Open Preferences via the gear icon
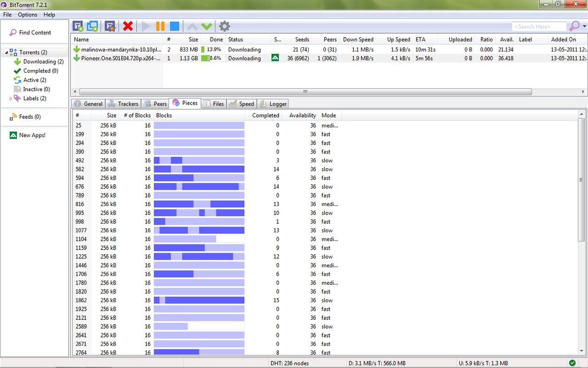Image resolution: width=588 pixels, height=368 pixels. pos(224,26)
